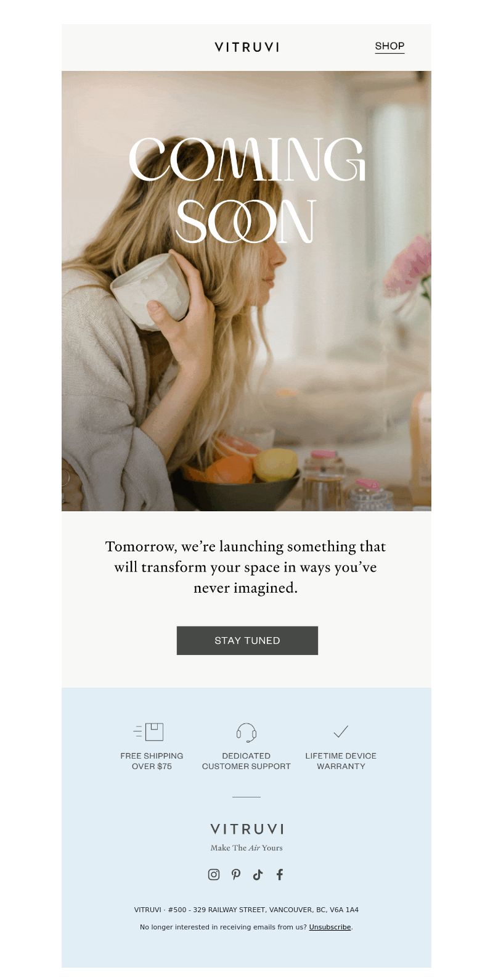Click the FREE SHIPPING OVER $75 label

152,760
